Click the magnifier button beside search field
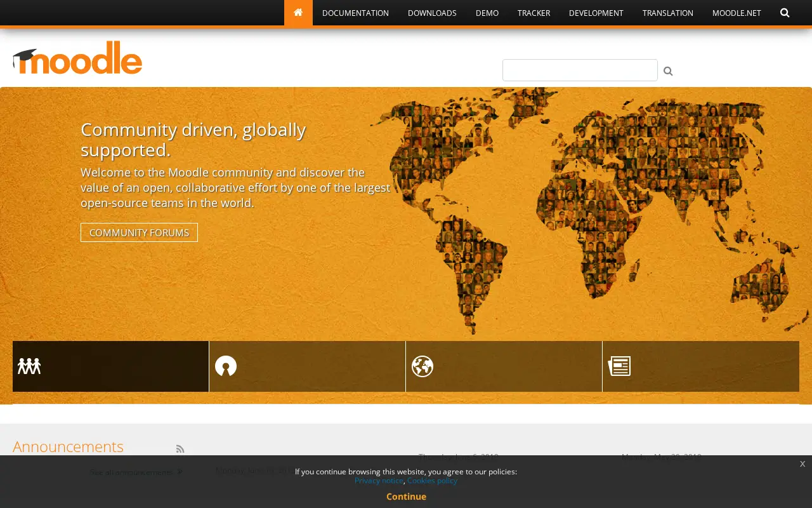The width and height of the screenshot is (812, 508). 668,71
